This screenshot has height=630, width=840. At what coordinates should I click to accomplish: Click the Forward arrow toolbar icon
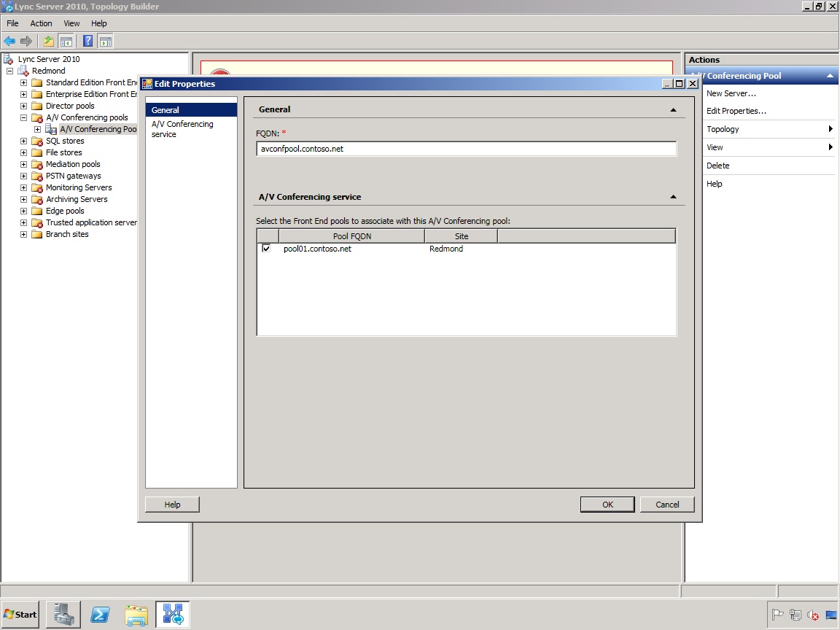(26, 42)
